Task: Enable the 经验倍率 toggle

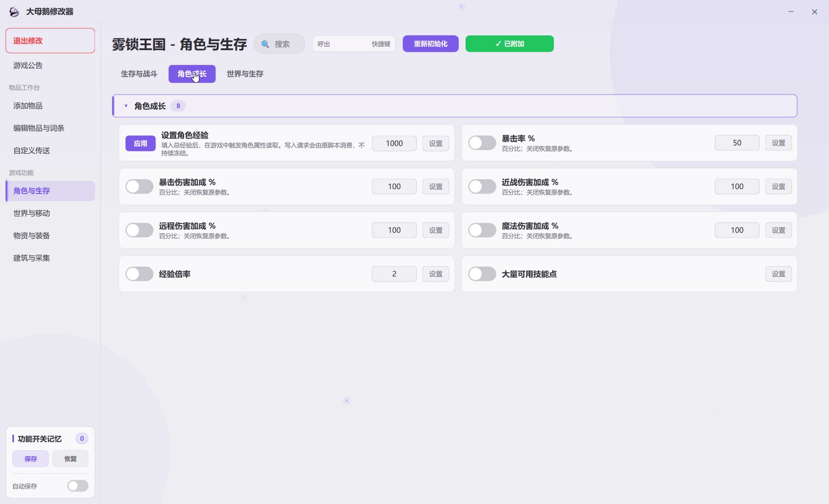Action: point(139,274)
